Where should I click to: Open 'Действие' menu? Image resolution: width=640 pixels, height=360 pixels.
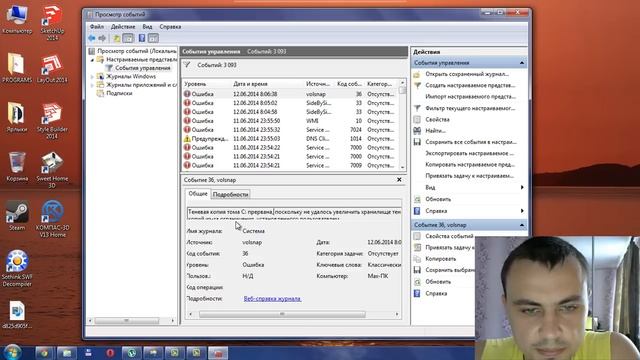(x=123, y=27)
